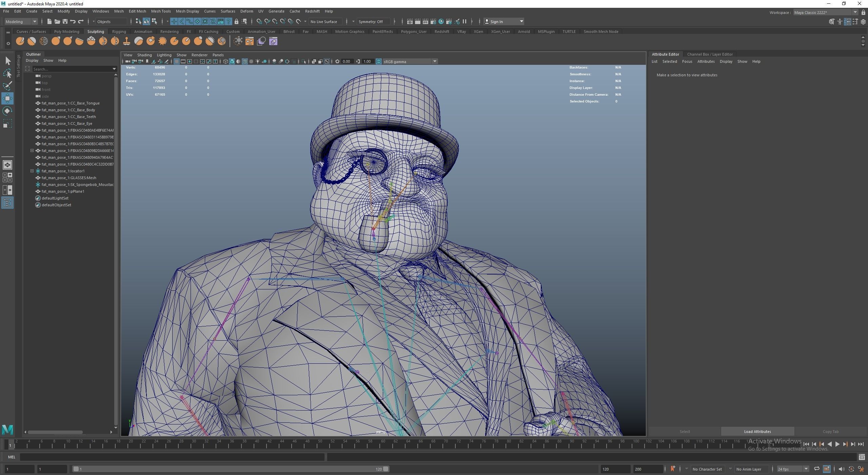The height and width of the screenshot is (475, 868).
Task: Click the orange bookmark icon near range slider
Action: tap(673, 469)
